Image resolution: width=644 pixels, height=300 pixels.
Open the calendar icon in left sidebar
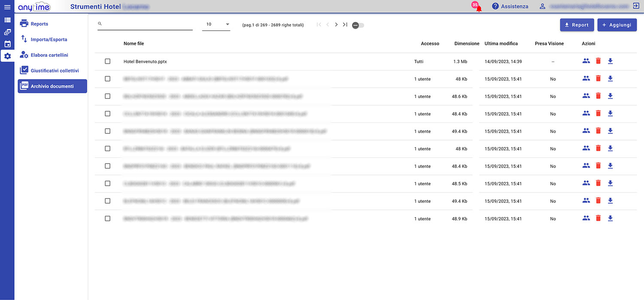[x=7, y=44]
